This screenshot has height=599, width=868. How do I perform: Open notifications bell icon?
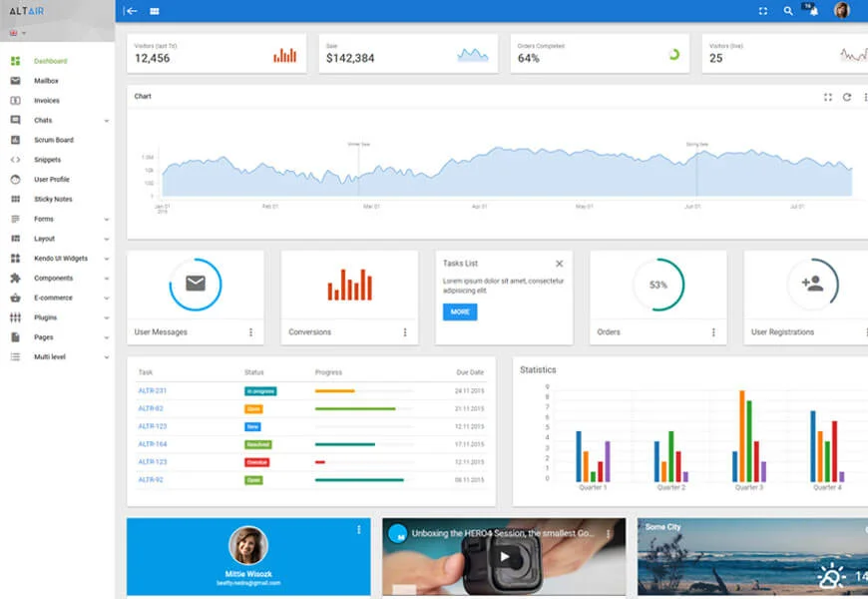[813, 11]
